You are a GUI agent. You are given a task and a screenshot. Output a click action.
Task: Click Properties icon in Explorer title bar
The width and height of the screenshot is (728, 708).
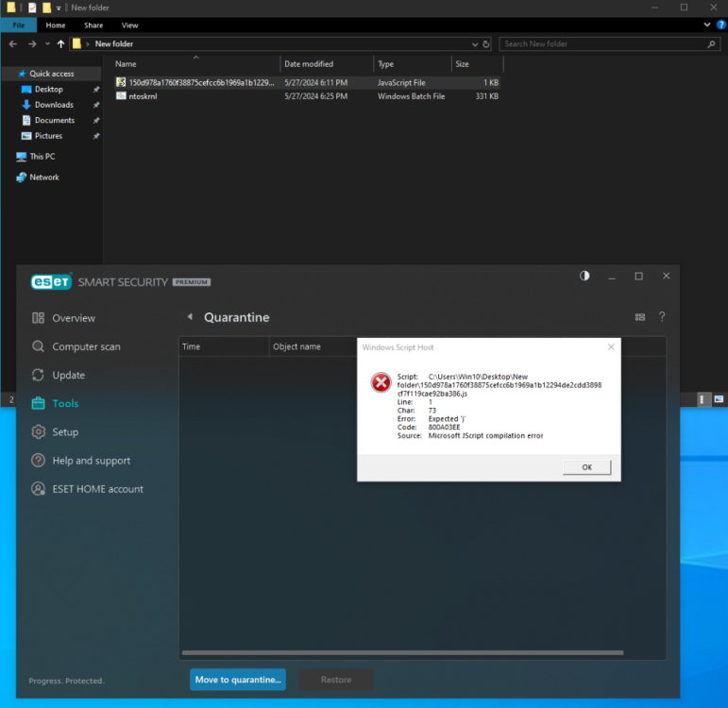tap(32, 8)
